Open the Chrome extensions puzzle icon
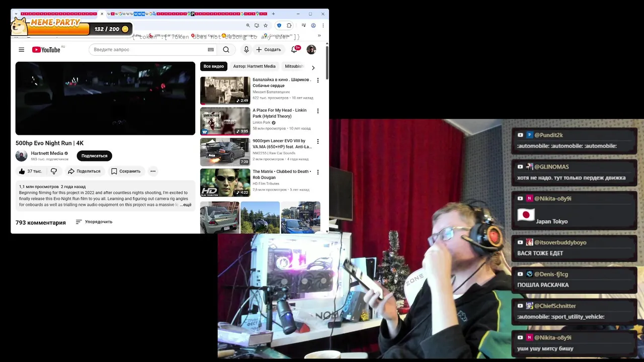 (289, 26)
